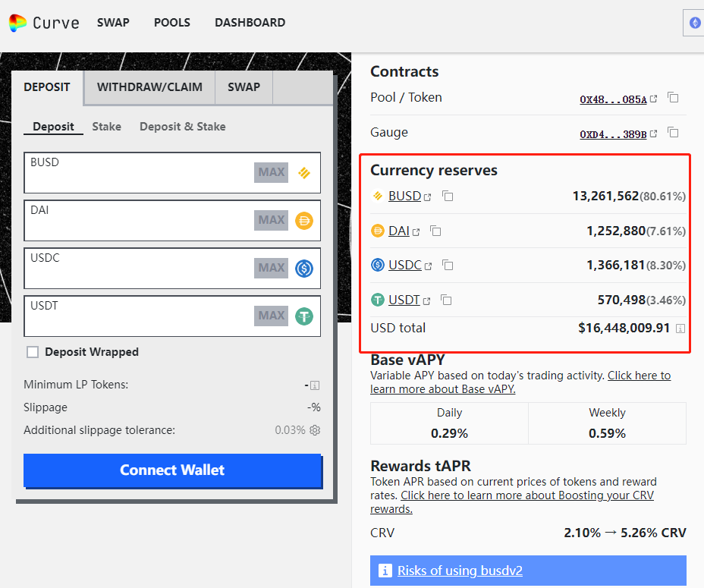This screenshot has width=704, height=588.
Task: Click BUSD reserve amount 13,261,562
Action: tap(605, 196)
